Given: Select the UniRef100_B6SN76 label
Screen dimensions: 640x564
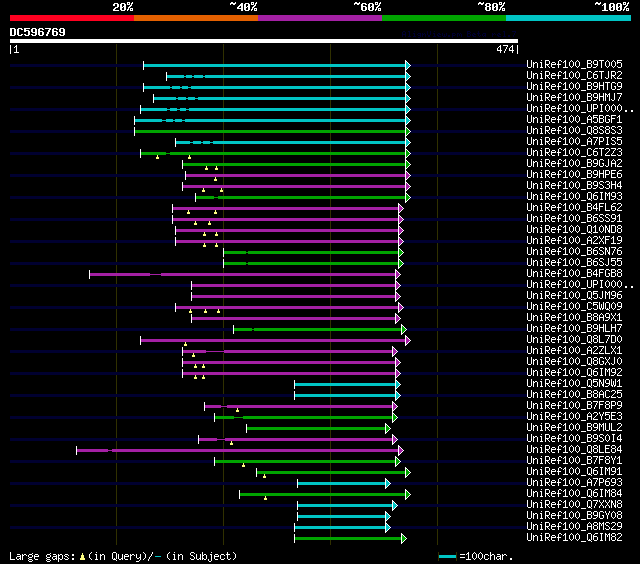Looking at the screenshot, I should point(574,251).
